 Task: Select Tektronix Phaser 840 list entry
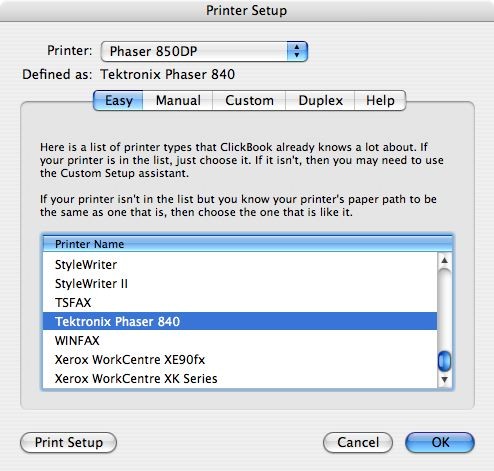(x=240, y=321)
